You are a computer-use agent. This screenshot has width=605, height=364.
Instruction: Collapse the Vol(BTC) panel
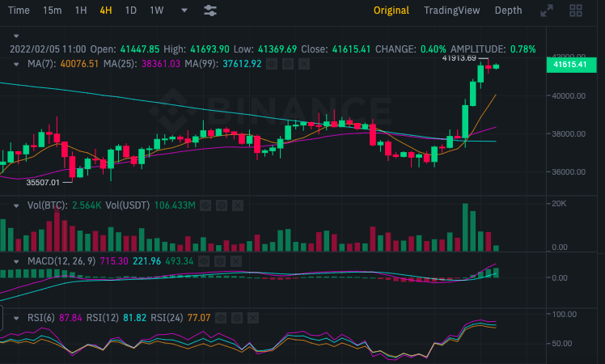point(16,206)
